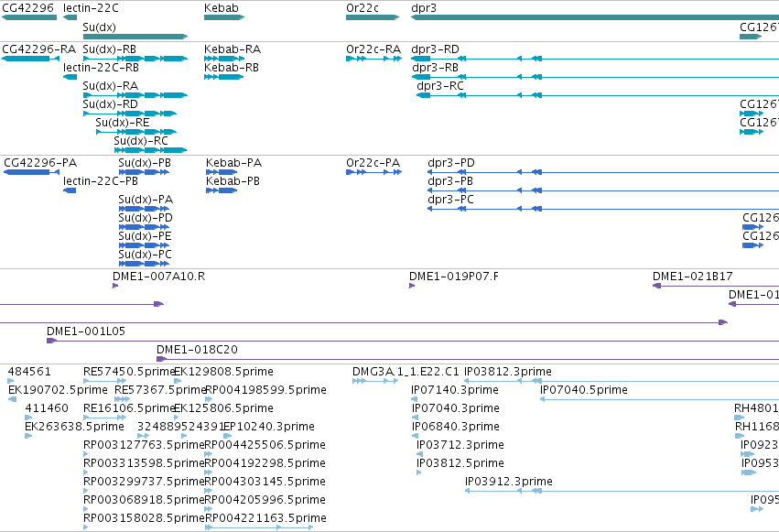Select the IP07040.5prime label
This screenshot has width=779, height=532.
point(584,390)
